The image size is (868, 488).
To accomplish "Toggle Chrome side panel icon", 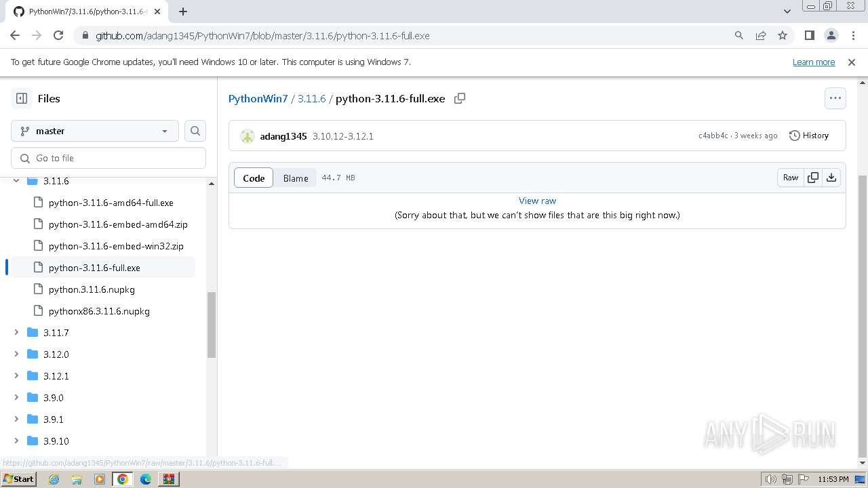I will tap(809, 35).
